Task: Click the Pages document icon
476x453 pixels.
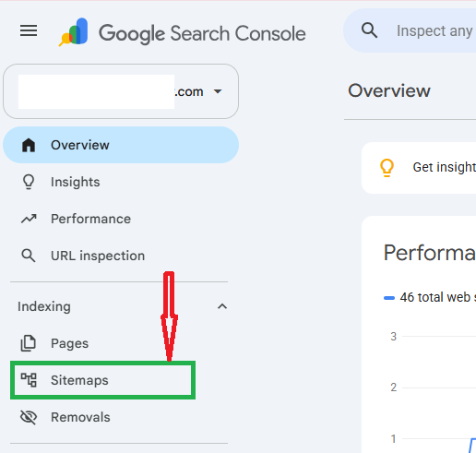Action: (29, 343)
